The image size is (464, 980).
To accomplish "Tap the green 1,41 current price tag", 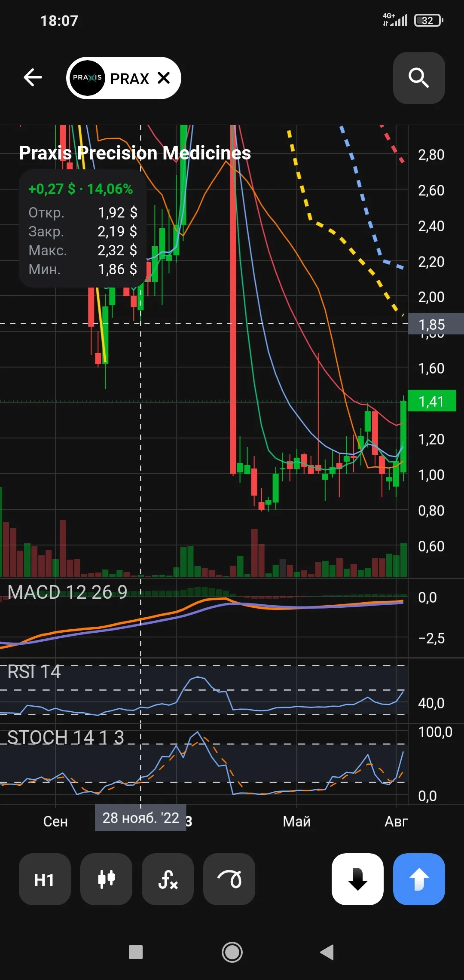I will tap(432, 401).
